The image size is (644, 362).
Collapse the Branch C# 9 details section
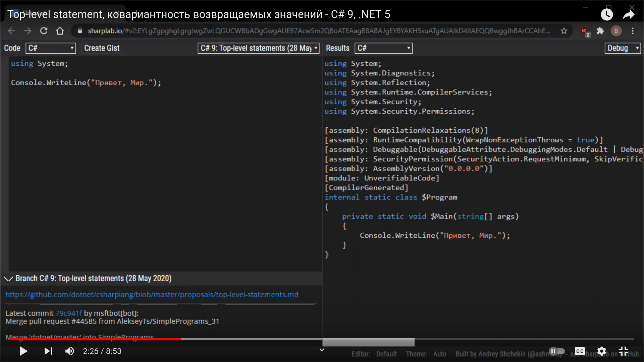[8, 279]
